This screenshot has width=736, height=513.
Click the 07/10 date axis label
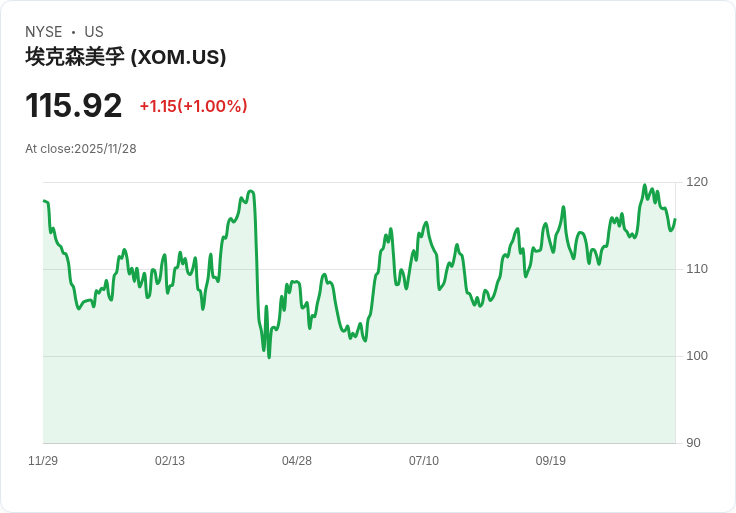[x=424, y=460]
